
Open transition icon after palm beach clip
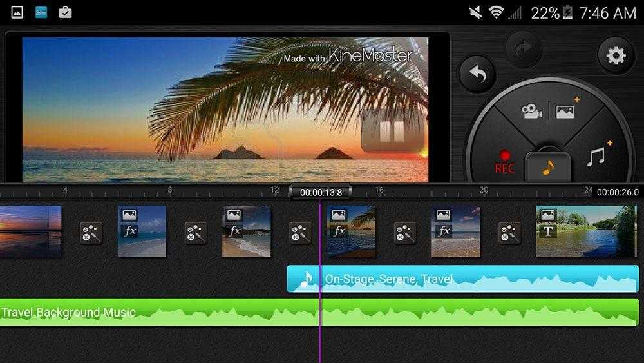[x=405, y=233]
